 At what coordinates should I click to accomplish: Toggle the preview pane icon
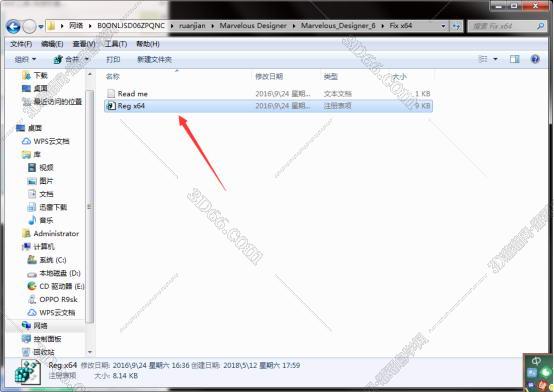pyautogui.click(x=515, y=59)
